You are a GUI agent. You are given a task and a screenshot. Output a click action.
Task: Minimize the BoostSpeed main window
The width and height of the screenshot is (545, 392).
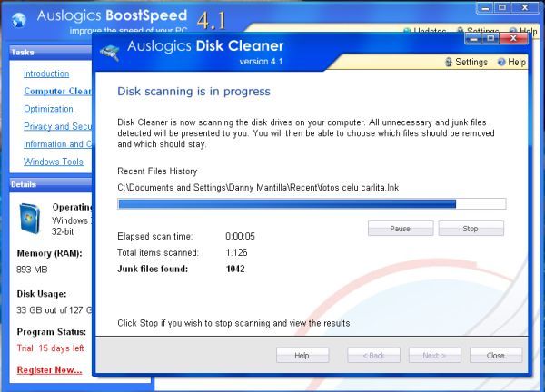point(485,7)
